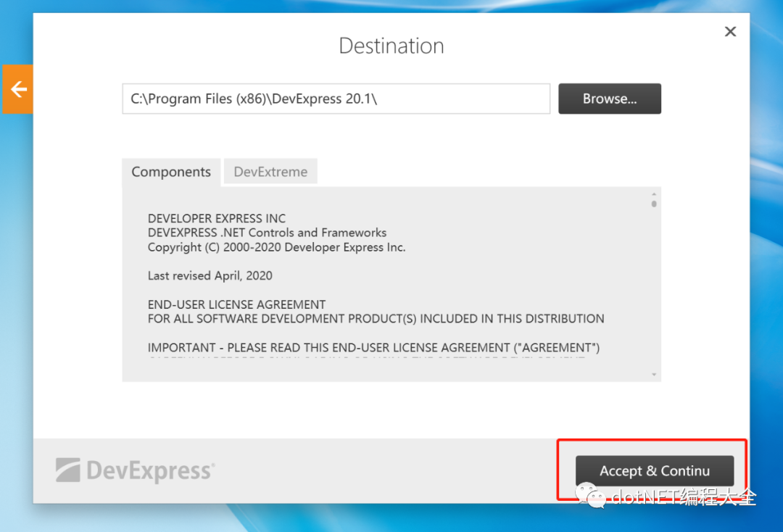This screenshot has height=532, width=783.
Task: Switch to the DevExtreme tab
Action: (270, 172)
